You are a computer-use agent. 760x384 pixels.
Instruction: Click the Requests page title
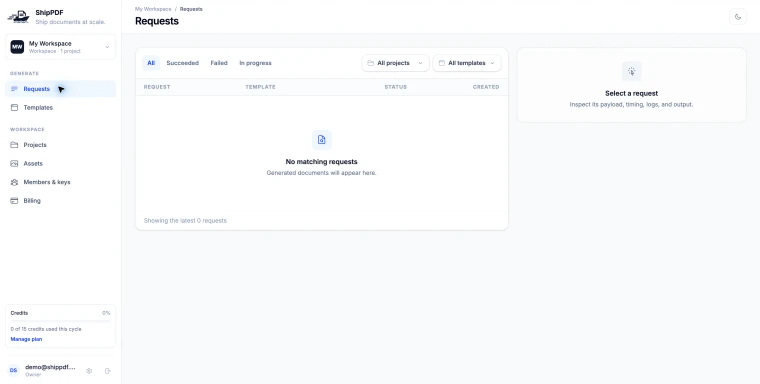(157, 21)
